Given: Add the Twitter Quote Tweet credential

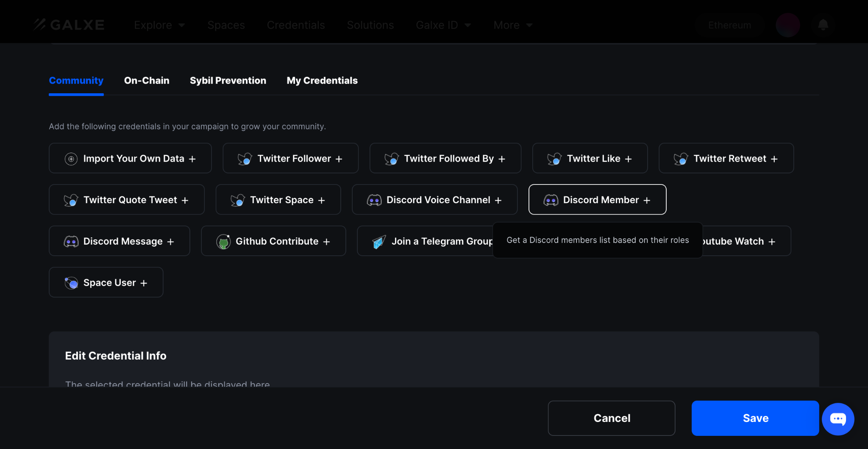Looking at the screenshot, I should coord(127,199).
